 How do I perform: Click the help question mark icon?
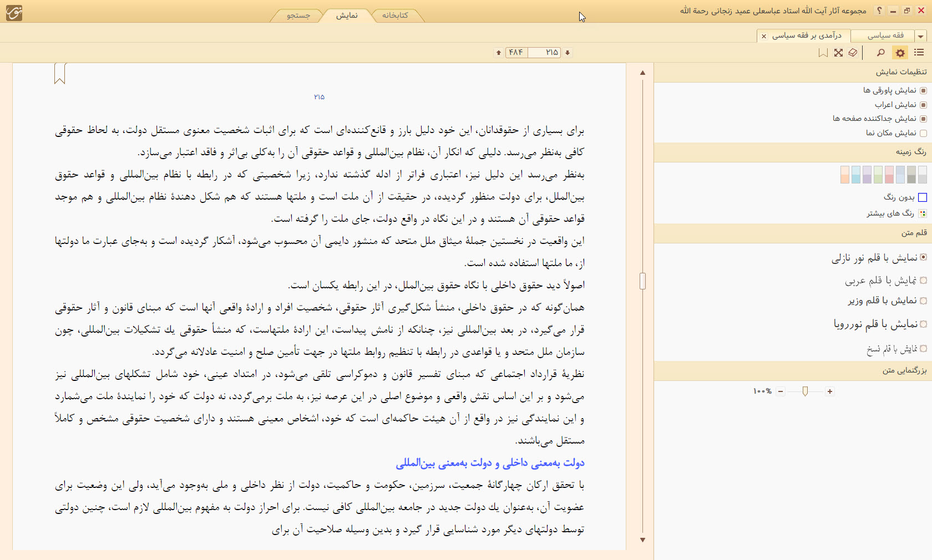coord(879,11)
